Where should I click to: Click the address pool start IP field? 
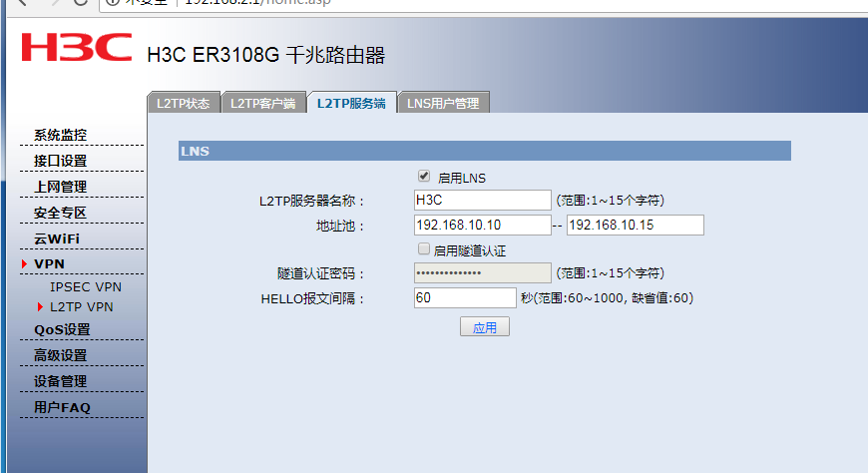coord(482,225)
